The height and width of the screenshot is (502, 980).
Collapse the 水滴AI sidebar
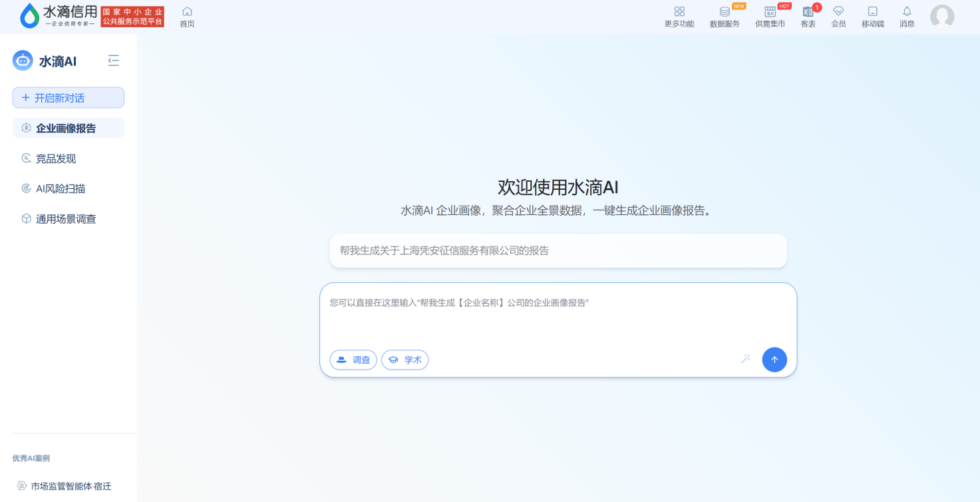(114, 61)
